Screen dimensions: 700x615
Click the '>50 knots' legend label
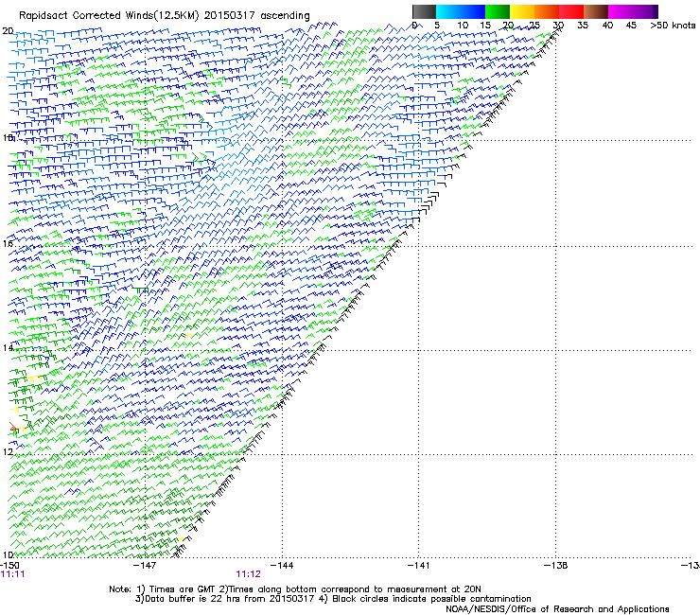pyautogui.click(x=673, y=26)
